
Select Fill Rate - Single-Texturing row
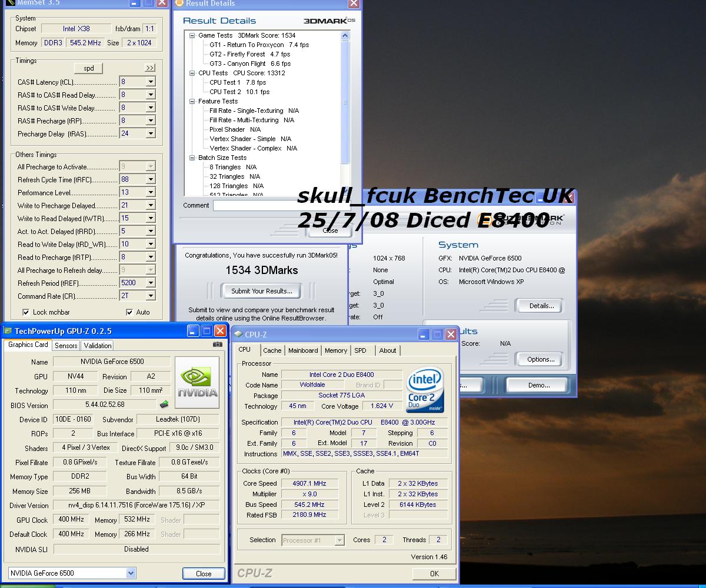click(254, 111)
